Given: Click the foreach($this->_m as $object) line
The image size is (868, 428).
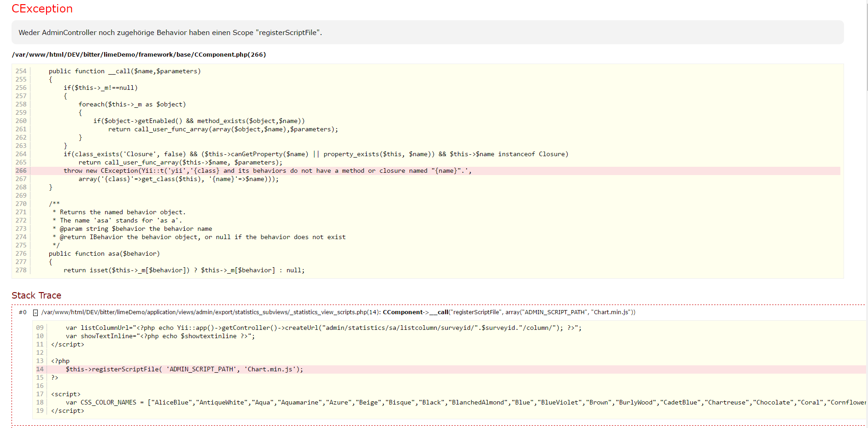Looking at the screenshot, I should click(132, 105).
